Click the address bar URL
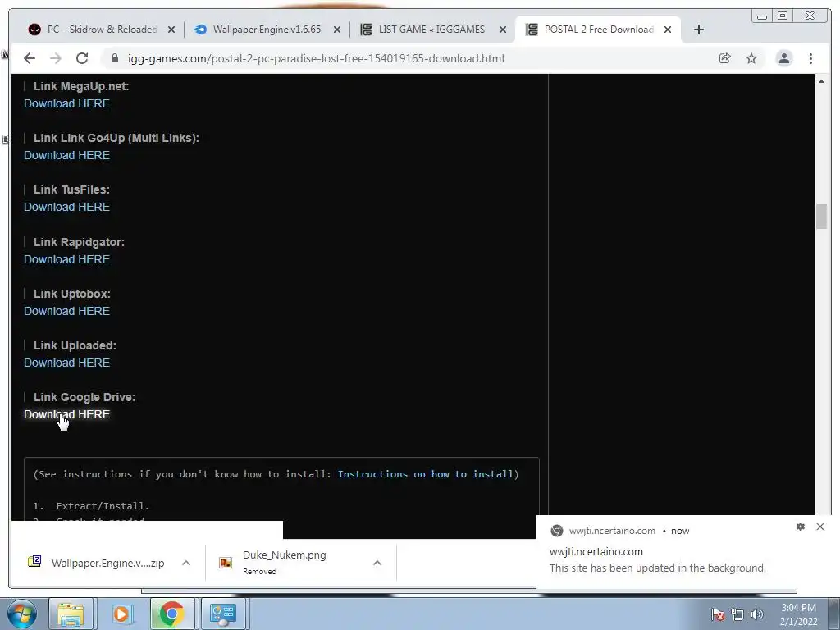The image size is (840, 630). click(x=316, y=58)
